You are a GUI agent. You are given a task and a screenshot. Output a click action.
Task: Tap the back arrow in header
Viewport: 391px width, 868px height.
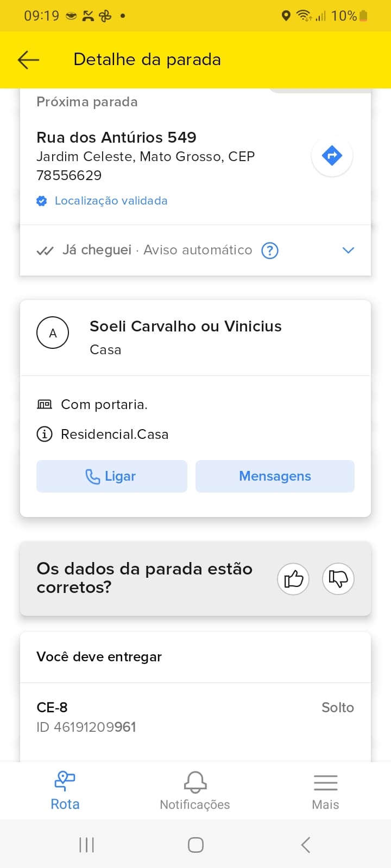[x=28, y=60]
